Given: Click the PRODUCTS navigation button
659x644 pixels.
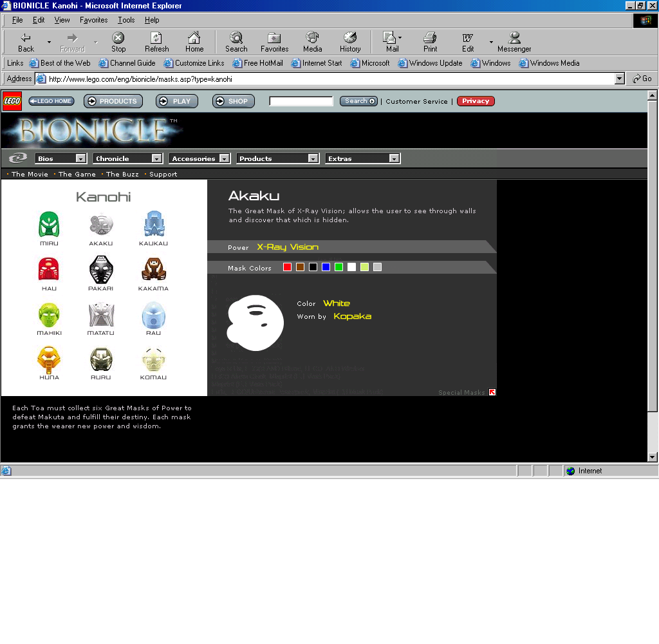Looking at the screenshot, I should (113, 101).
